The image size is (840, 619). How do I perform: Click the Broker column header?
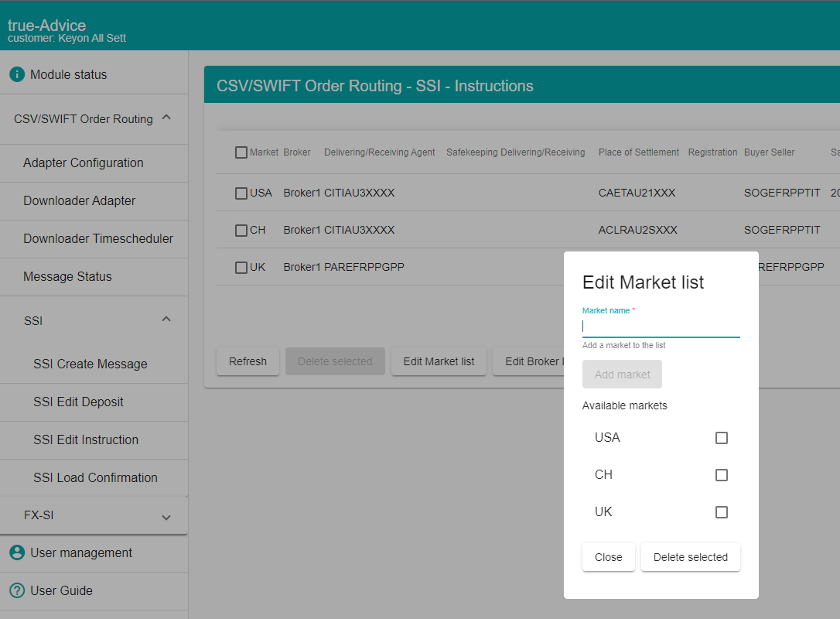click(297, 152)
